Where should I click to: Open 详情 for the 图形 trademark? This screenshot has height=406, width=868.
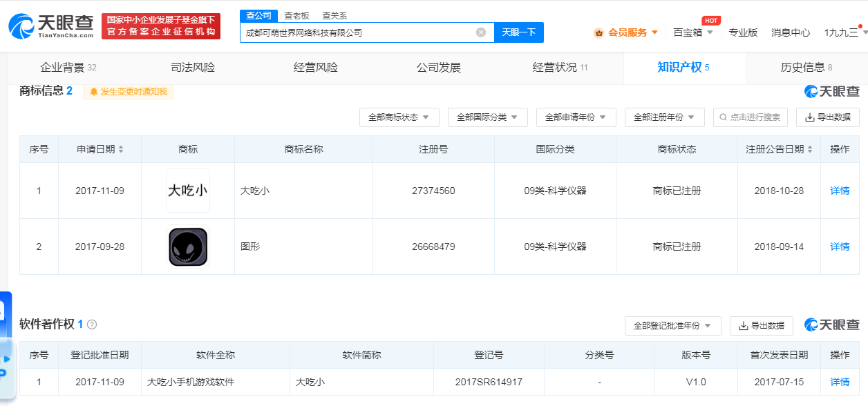[x=840, y=246]
